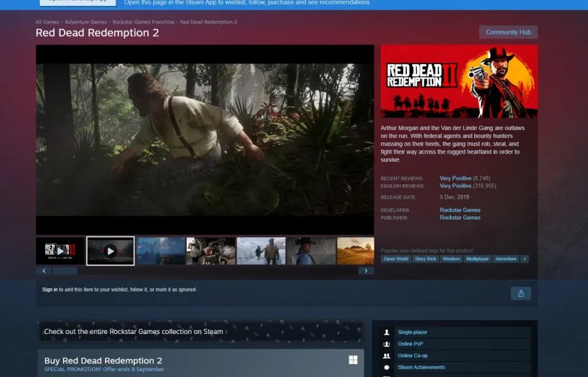Select the Adventure tag
Image resolution: width=588 pixels, height=377 pixels.
tap(506, 259)
